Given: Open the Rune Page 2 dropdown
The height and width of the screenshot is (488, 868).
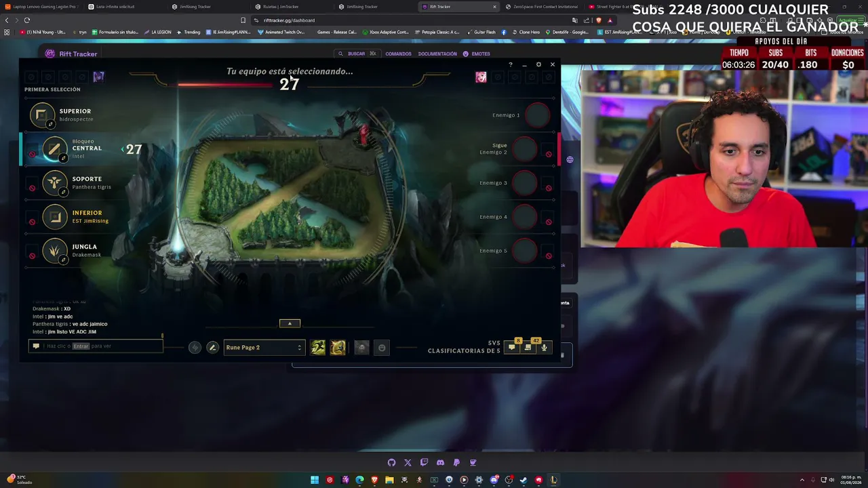Looking at the screenshot, I should (x=264, y=348).
